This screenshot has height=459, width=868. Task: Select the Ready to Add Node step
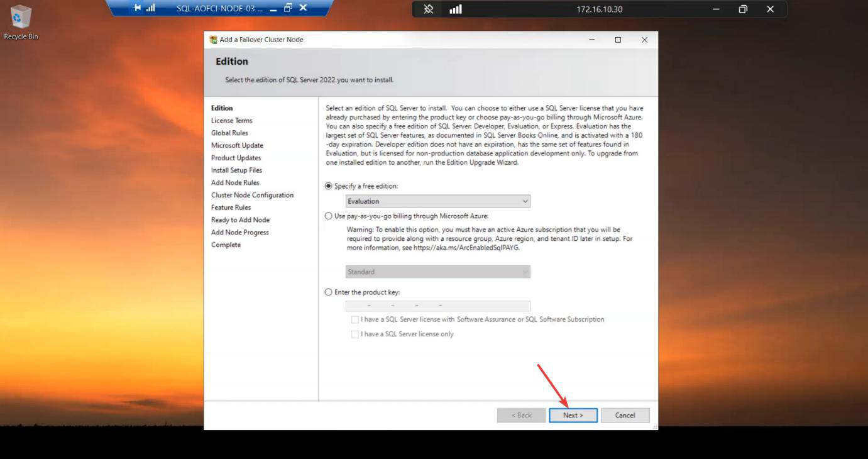(x=240, y=220)
